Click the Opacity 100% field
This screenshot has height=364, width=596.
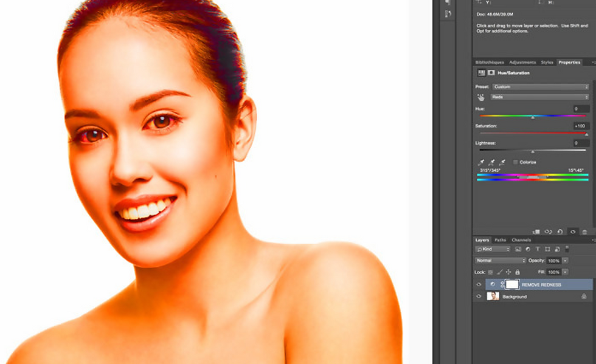554,261
